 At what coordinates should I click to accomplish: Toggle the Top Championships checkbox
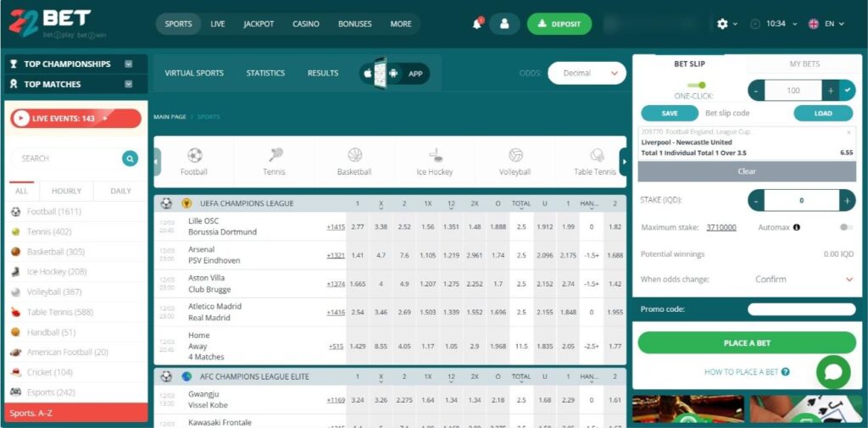point(129,64)
